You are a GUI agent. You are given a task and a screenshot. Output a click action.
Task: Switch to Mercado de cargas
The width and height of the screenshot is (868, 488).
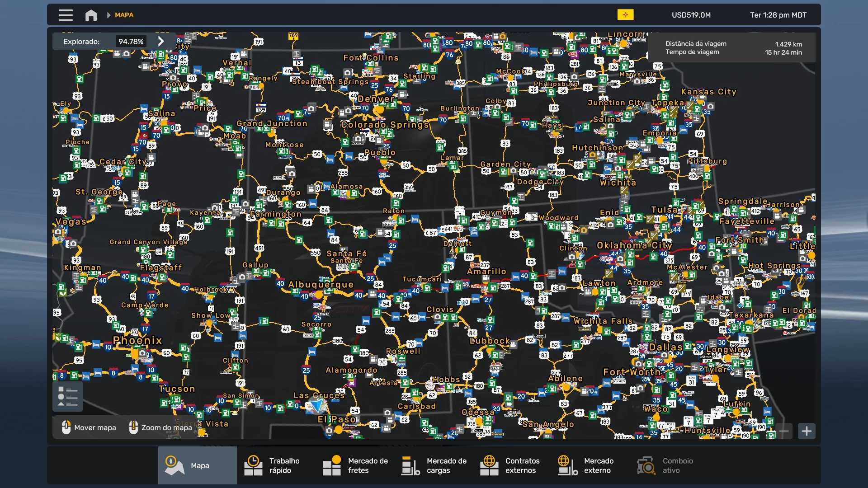pos(434,465)
